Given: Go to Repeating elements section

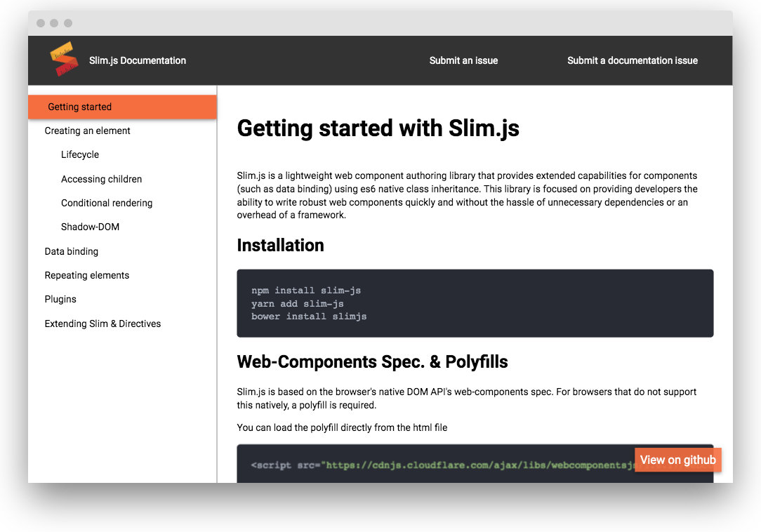Looking at the screenshot, I should pyautogui.click(x=87, y=275).
